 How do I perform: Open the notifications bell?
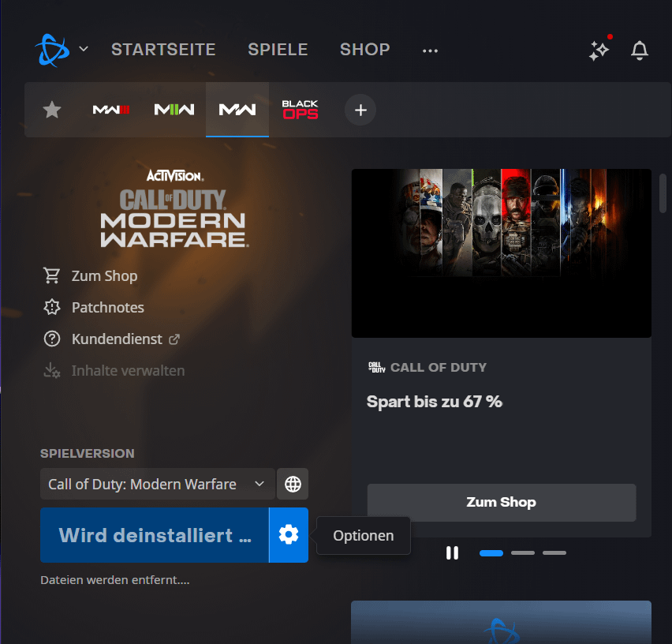coord(640,51)
